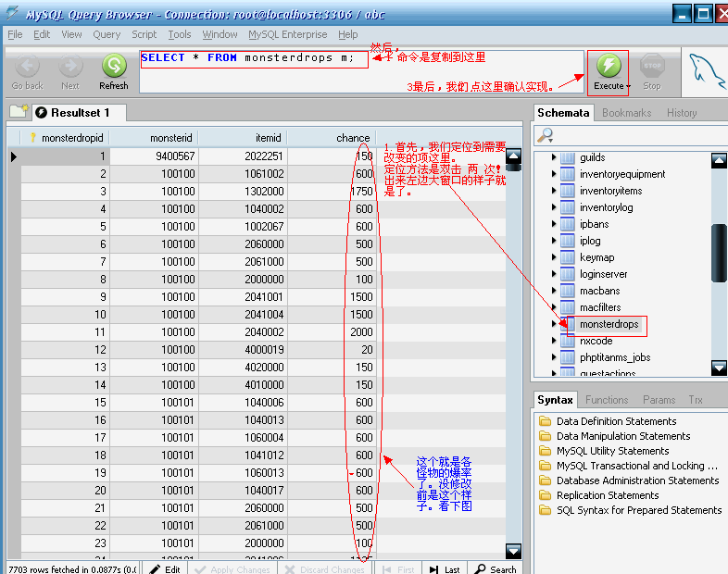Click the schemata scrollbar down arrow
Screen dimensions: 728x574
[719, 368]
